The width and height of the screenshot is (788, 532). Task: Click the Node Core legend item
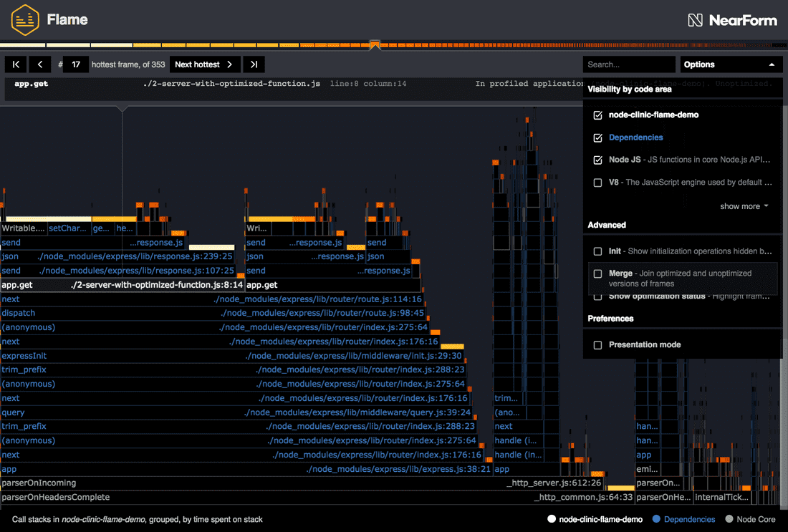point(750,519)
